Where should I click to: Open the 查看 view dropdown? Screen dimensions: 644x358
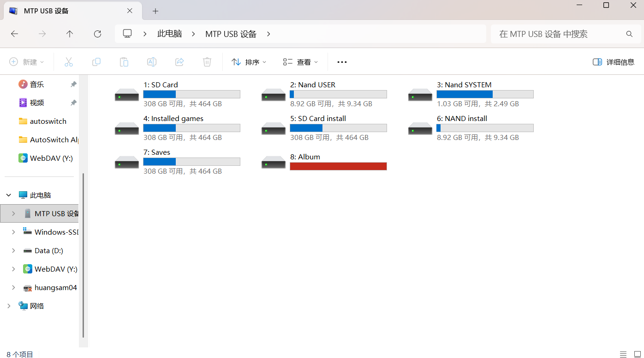(x=301, y=62)
